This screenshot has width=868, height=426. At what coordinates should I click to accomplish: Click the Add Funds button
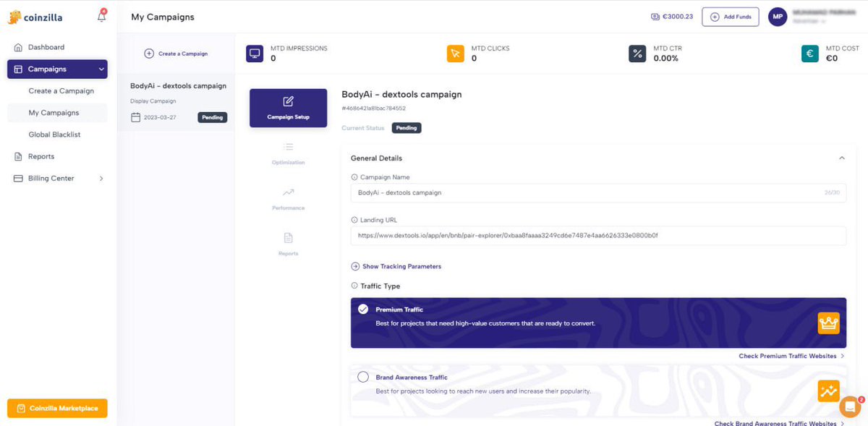click(730, 17)
